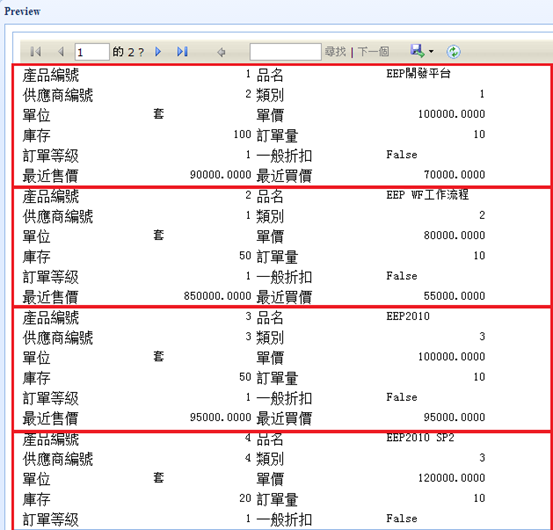
Task: Select product name EEP WF工作流程
Action: pos(427,195)
